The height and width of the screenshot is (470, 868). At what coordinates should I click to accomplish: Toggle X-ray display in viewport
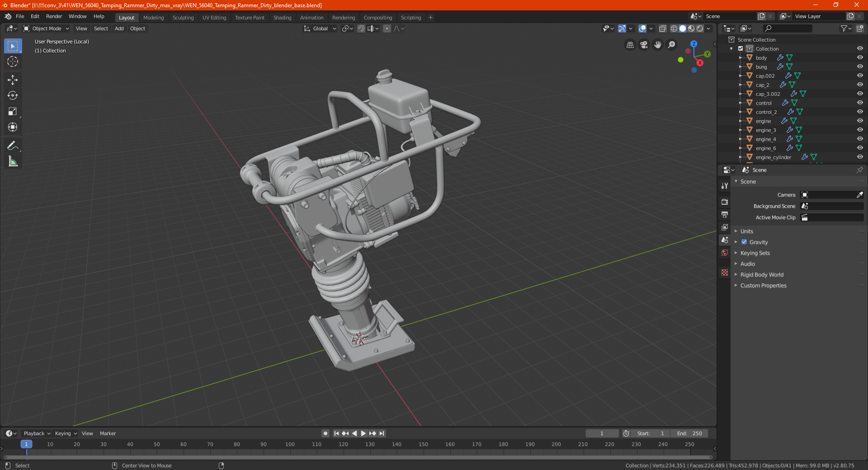662,28
